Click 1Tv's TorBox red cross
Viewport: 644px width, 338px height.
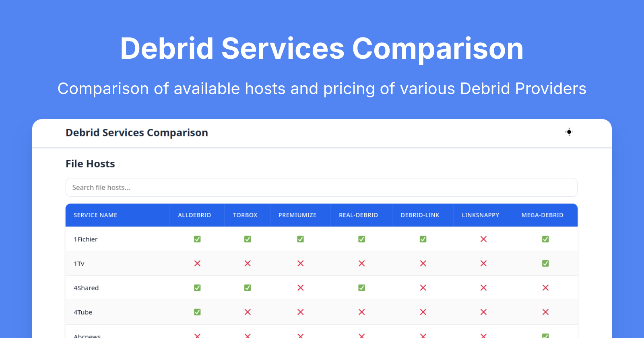248,263
